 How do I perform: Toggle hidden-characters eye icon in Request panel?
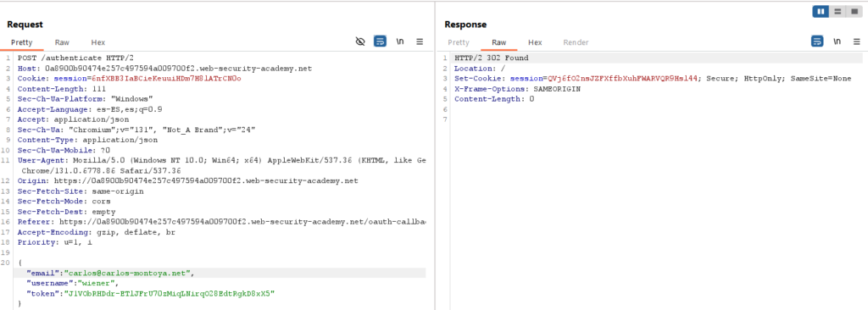point(360,42)
